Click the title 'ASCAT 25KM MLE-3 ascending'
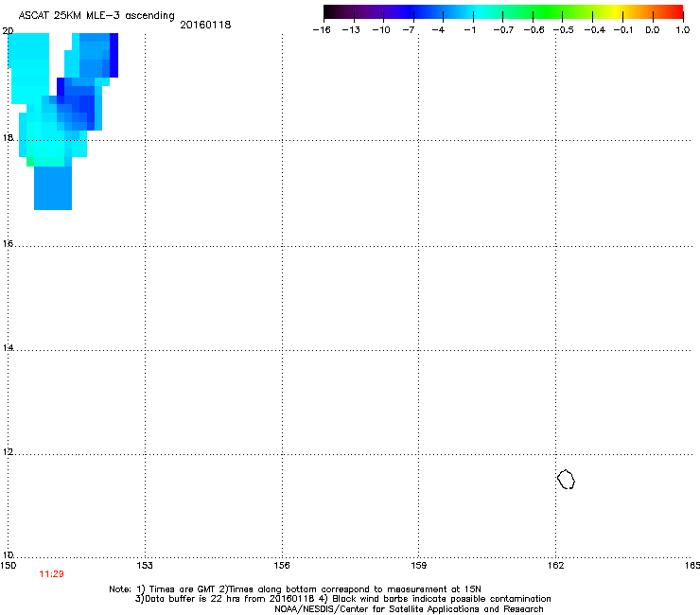Image resolution: width=700 pixels, height=615 pixels. click(96, 16)
